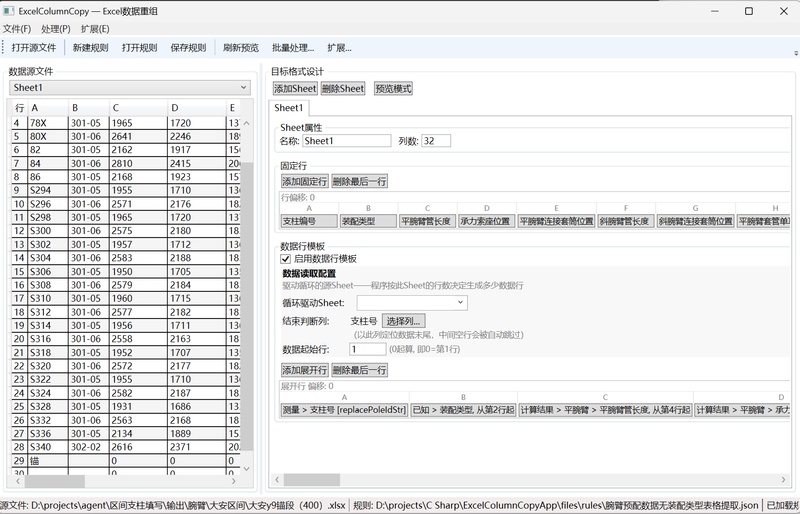
Task: Select fixed row cell 支柱编号
Action: tap(309, 221)
